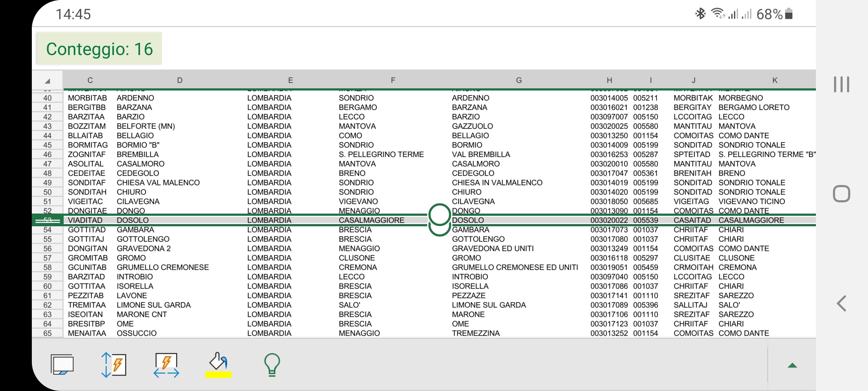
Task: Tap the Conteggio: 16 summary box
Action: [99, 49]
